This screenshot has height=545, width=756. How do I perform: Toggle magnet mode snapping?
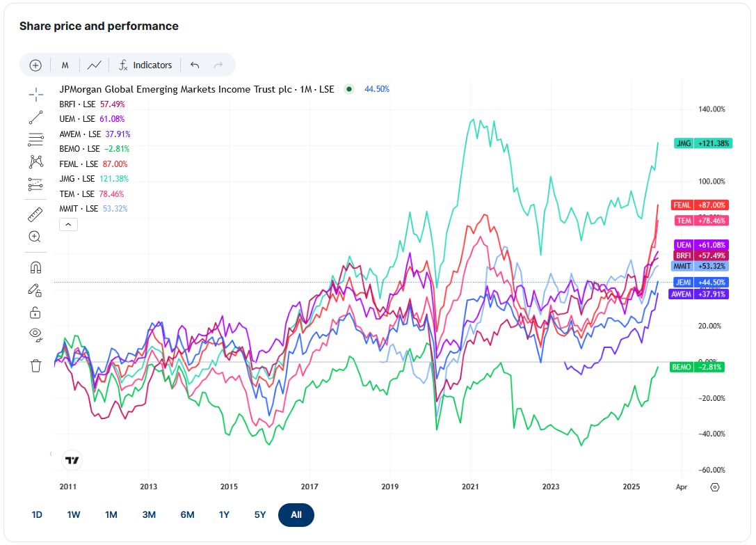[35, 267]
